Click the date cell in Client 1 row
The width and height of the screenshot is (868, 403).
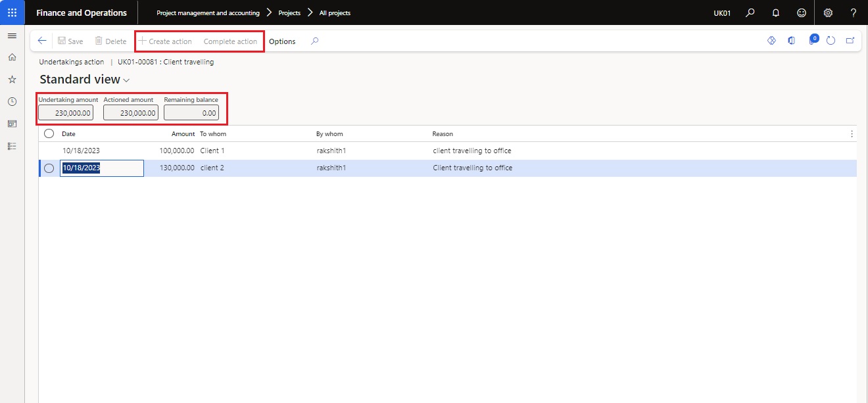[81, 151]
